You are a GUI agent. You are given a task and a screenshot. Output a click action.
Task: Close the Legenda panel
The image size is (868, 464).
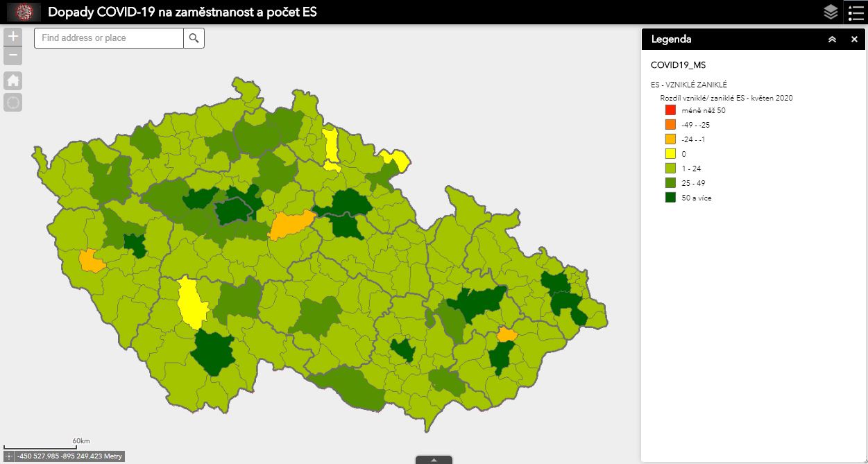pyautogui.click(x=854, y=40)
